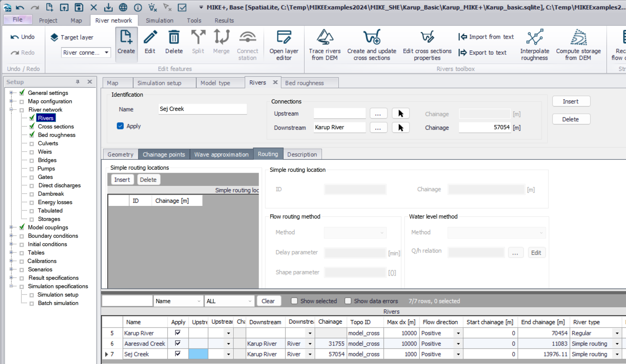This screenshot has width=626, height=364.
Task: Click the Delete feature tool
Action: point(174,42)
